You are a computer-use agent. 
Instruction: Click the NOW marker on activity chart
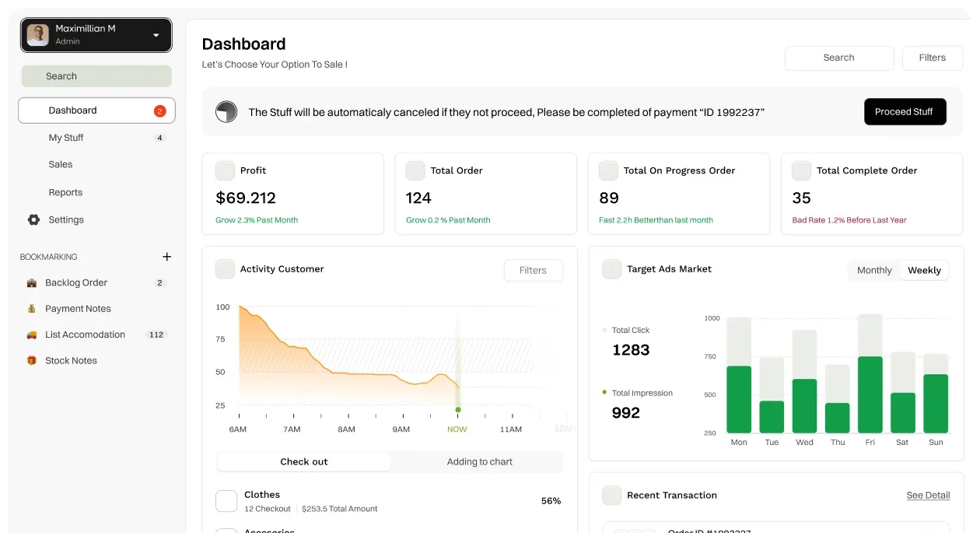[x=457, y=409]
